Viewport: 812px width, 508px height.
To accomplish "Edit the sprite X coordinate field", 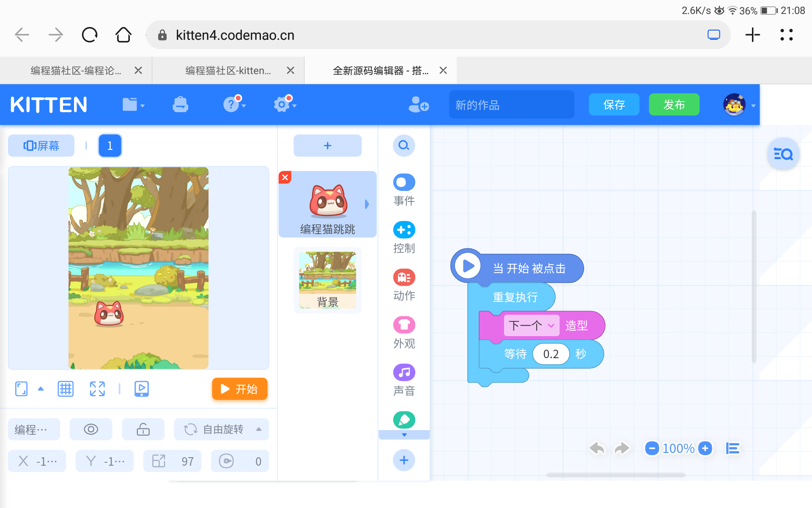I will tap(37, 461).
